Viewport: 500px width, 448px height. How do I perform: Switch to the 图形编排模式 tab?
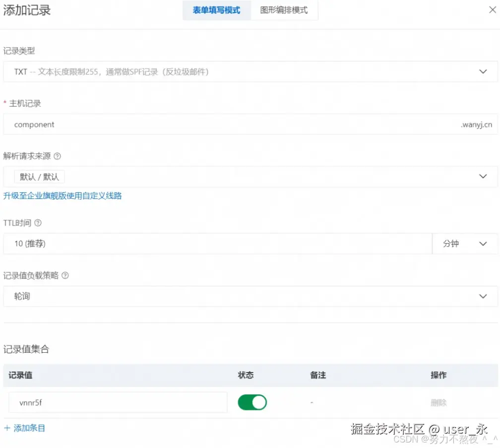(284, 10)
